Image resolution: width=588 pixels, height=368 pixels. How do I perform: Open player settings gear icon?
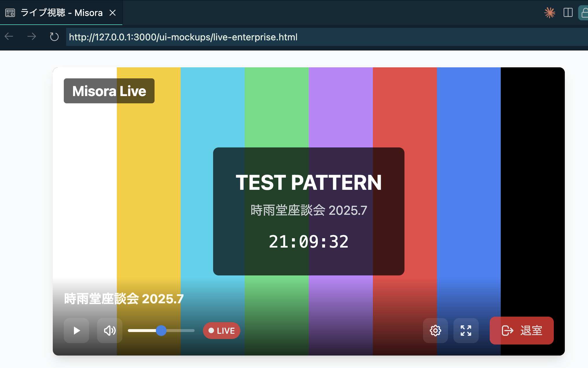coord(435,331)
